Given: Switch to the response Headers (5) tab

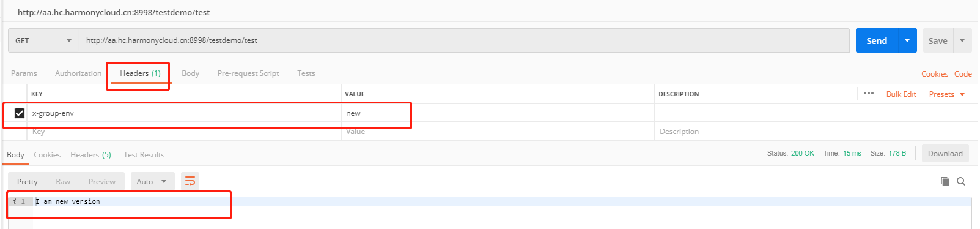Looking at the screenshot, I should tap(90, 155).
